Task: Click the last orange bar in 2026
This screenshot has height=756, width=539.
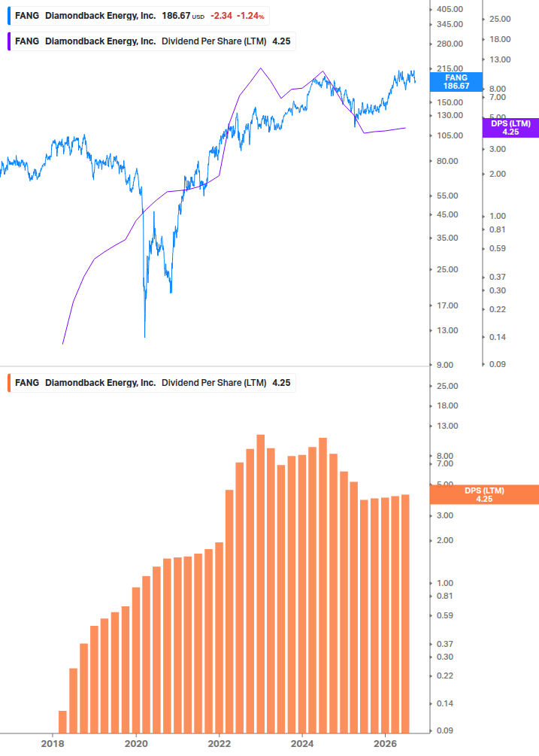Action: pos(406,614)
